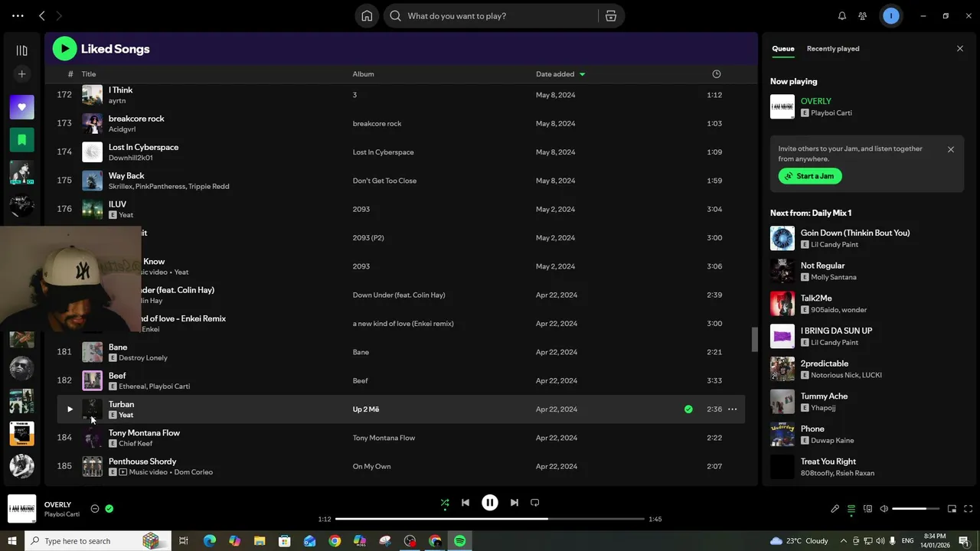This screenshot has height=551, width=980.
Task: Open album link 'Up 2 Më'
Action: tap(366, 409)
